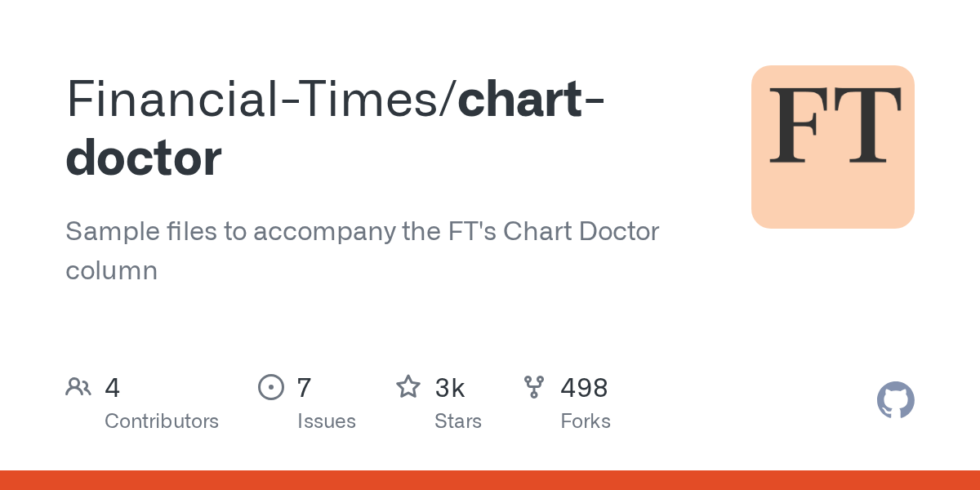This screenshot has width=980, height=490.
Task: Open the GitHub Octocat logo
Action: coord(895,400)
